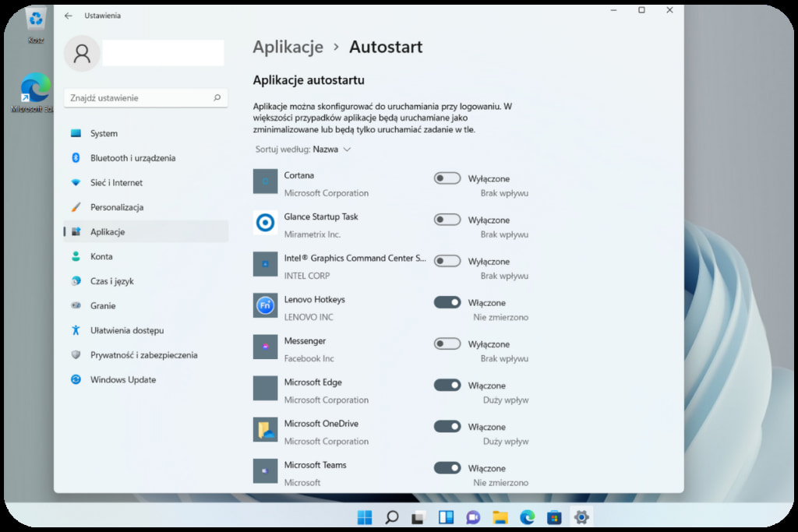Click Facebook Inc publisher text
Image resolution: width=798 pixels, height=532 pixels.
point(309,358)
